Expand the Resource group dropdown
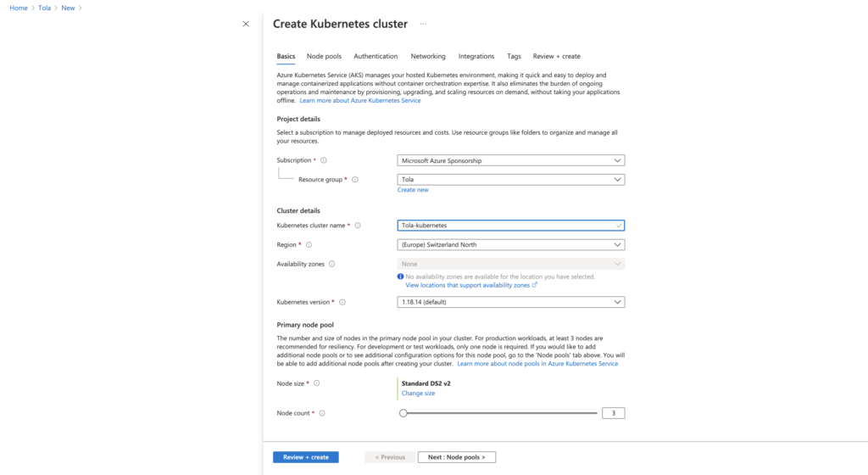This screenshot has width=868, height=475. point(510,179)
